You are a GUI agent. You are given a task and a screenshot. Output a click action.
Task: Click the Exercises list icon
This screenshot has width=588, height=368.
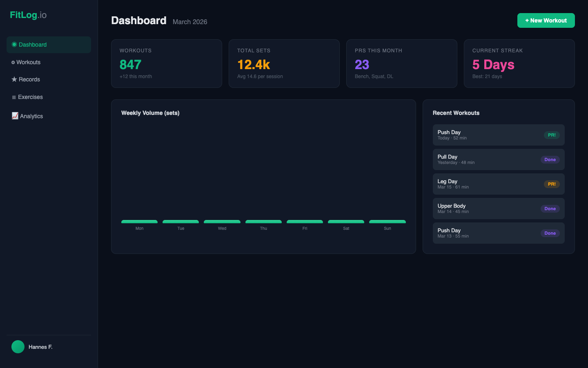14,97
